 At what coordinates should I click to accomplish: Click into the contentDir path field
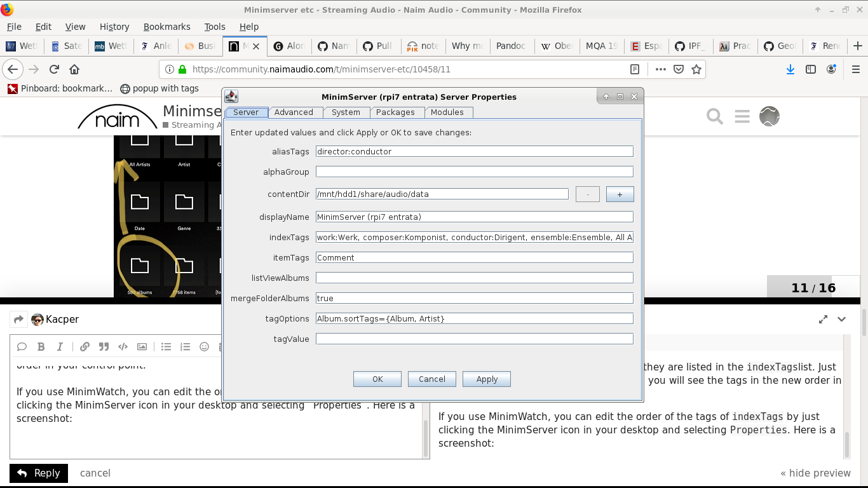tap(442, 194)
